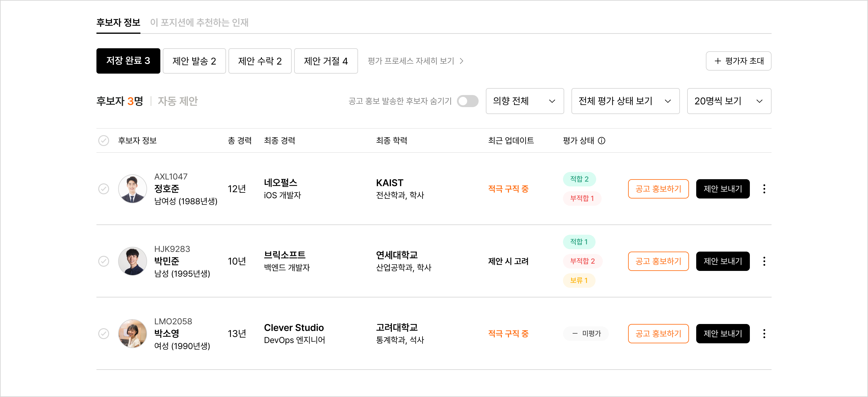868x397 pixels.
Task: Open more options menu for 박소영
Action: (764, 334)
